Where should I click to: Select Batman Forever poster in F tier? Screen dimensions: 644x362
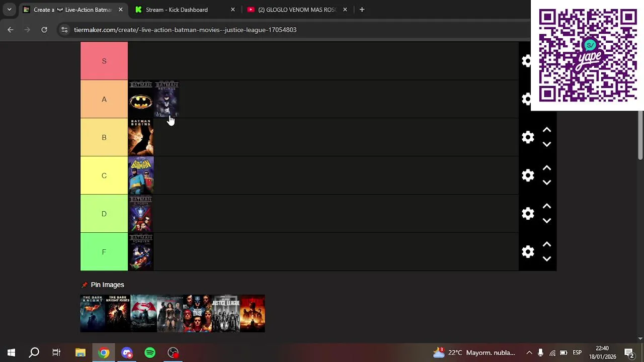(141, 252)
